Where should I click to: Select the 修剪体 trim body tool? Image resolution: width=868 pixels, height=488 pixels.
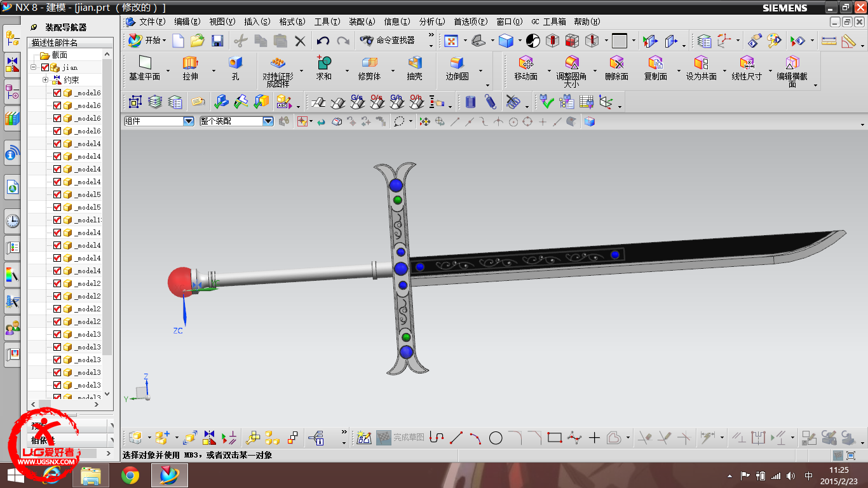click(369, 69)
